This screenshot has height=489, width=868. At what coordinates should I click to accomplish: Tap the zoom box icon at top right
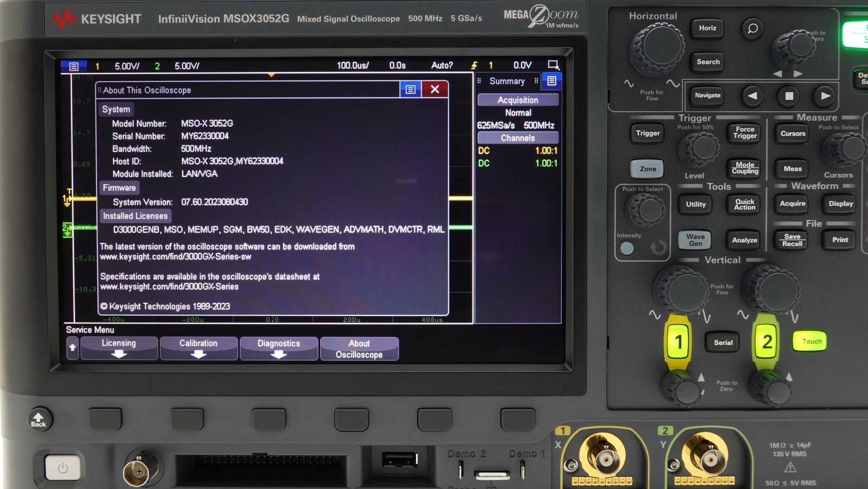pyautogui.click(x=553, y=65)
